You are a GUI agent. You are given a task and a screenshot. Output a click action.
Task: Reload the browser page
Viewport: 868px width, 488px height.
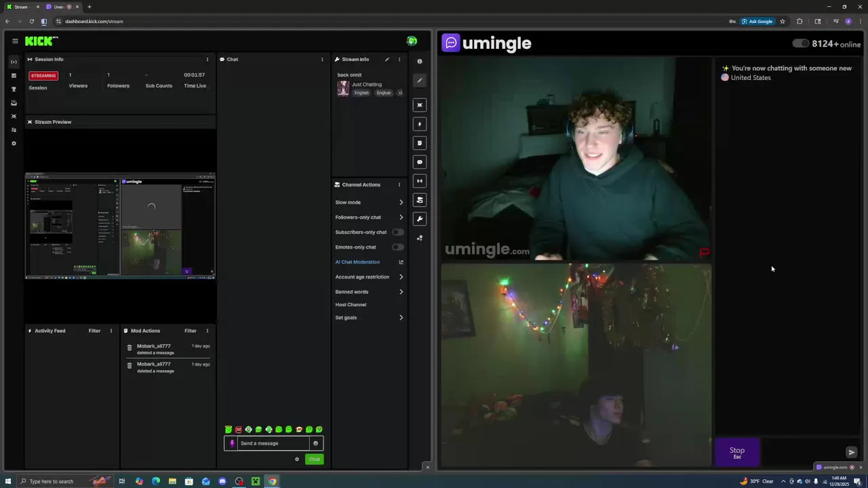coord(31,21)
